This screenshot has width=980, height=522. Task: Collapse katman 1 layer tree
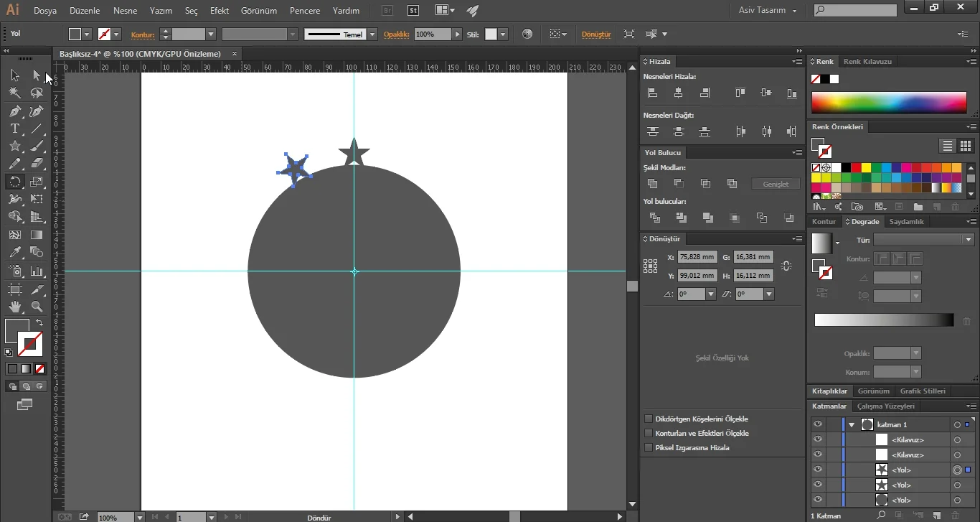click(x=852, y=424)
